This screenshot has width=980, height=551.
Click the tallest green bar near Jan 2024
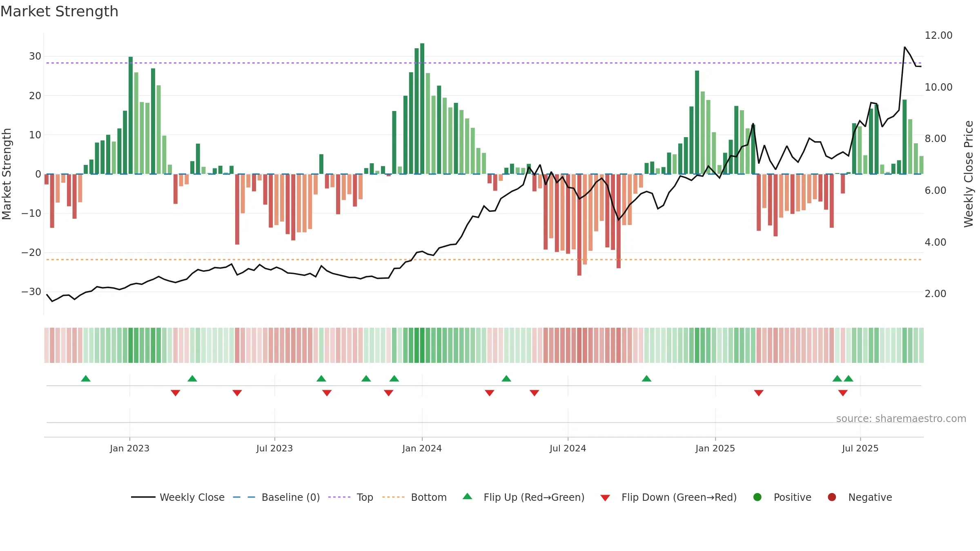point(422,109)
